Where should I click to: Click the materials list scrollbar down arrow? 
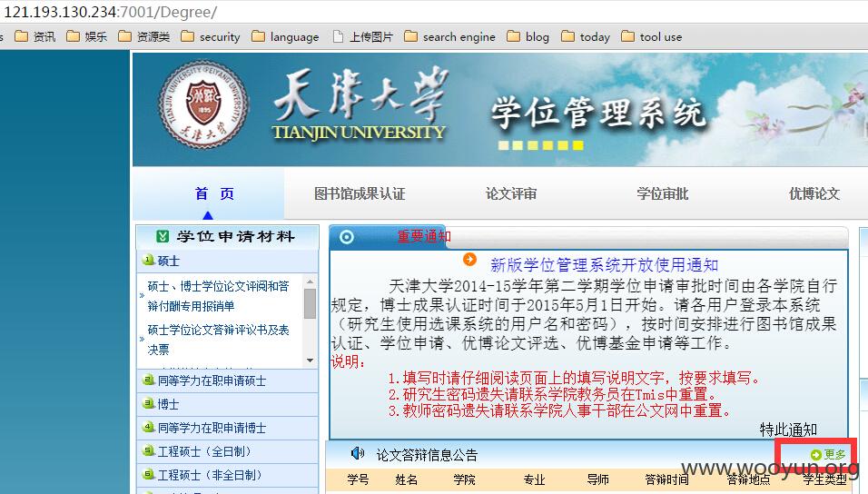310,361
